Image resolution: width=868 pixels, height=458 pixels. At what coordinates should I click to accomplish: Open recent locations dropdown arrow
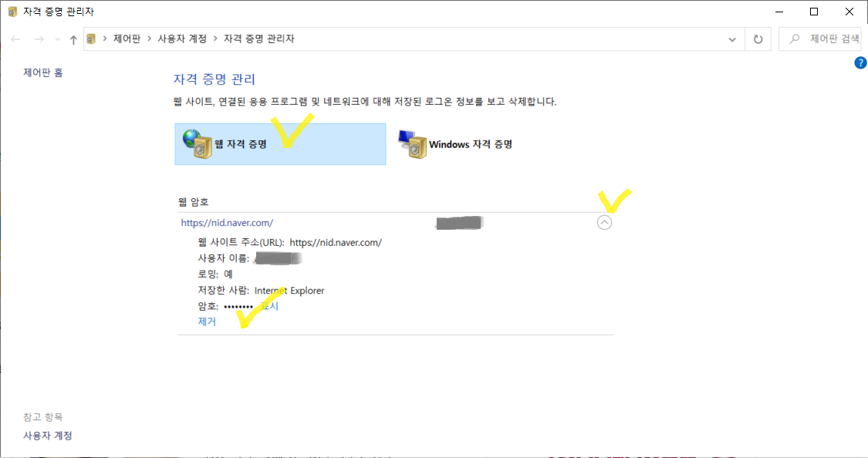[58, 39]
